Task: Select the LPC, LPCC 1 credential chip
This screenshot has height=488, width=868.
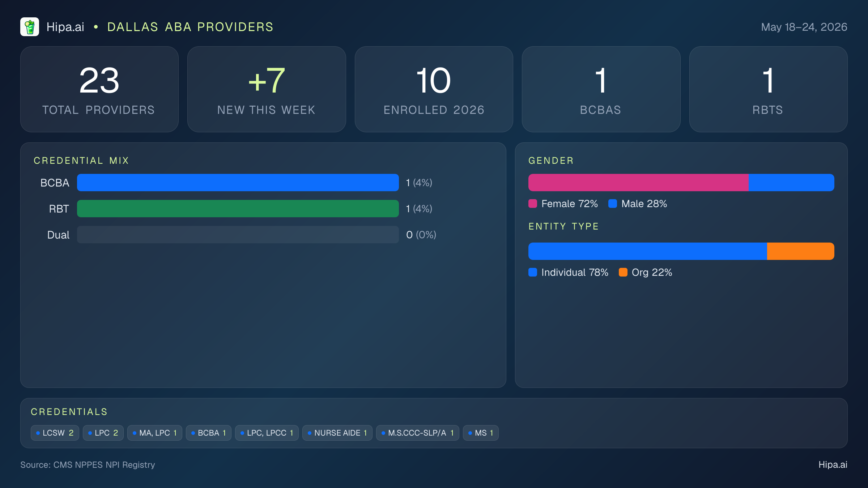Action: (x=267, y=433)
